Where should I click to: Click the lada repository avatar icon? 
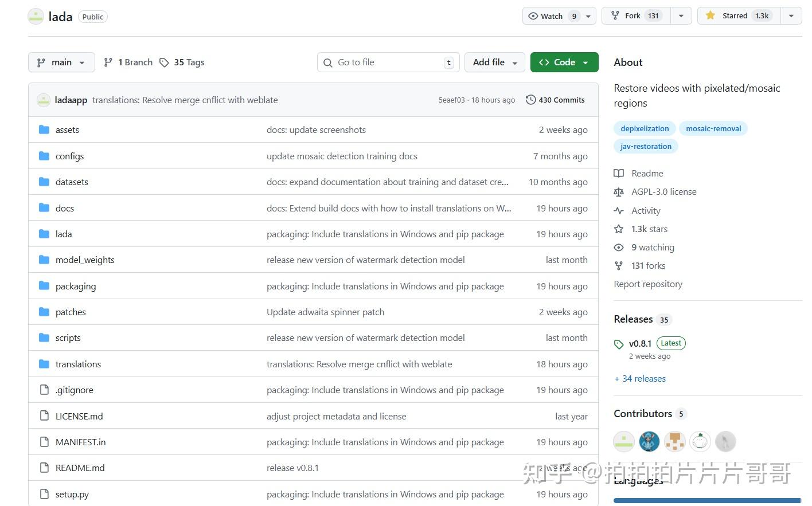36,16
